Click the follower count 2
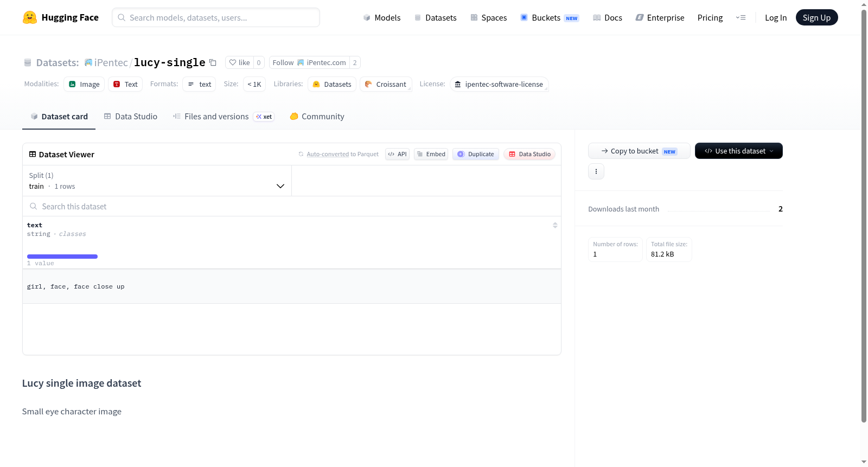The image size is (868, 467). 355,63
